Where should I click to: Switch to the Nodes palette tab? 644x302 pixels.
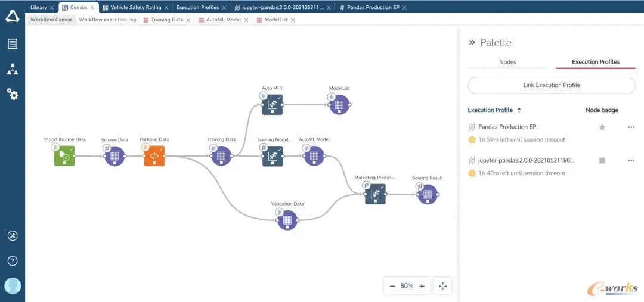[x=507, y=62]
